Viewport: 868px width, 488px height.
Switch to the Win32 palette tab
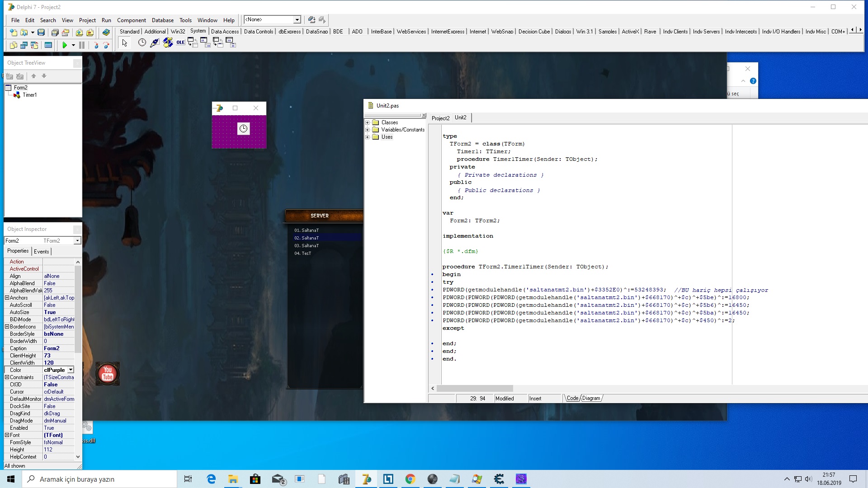pyautogui.click(x=178, y=32)
